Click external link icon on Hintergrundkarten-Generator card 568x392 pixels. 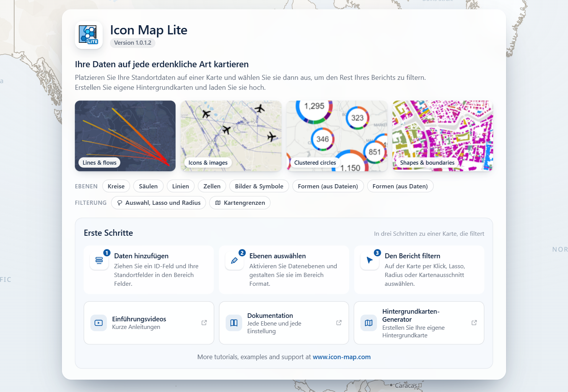(474, 323)
